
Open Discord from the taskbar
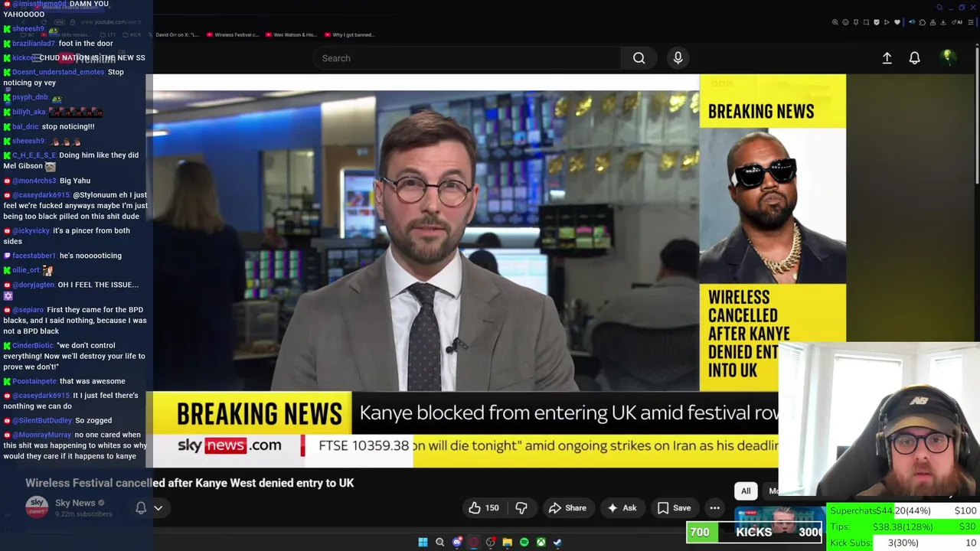[457, 542]
